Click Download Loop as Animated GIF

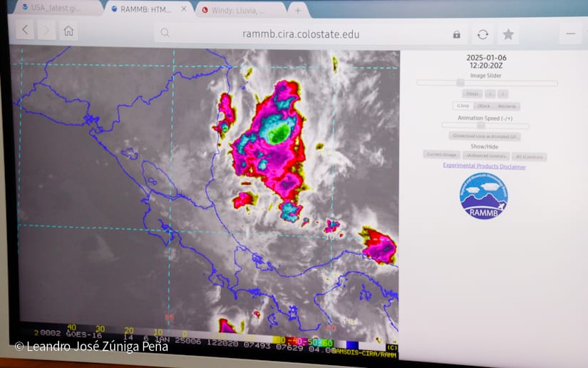tap(484, 136)
